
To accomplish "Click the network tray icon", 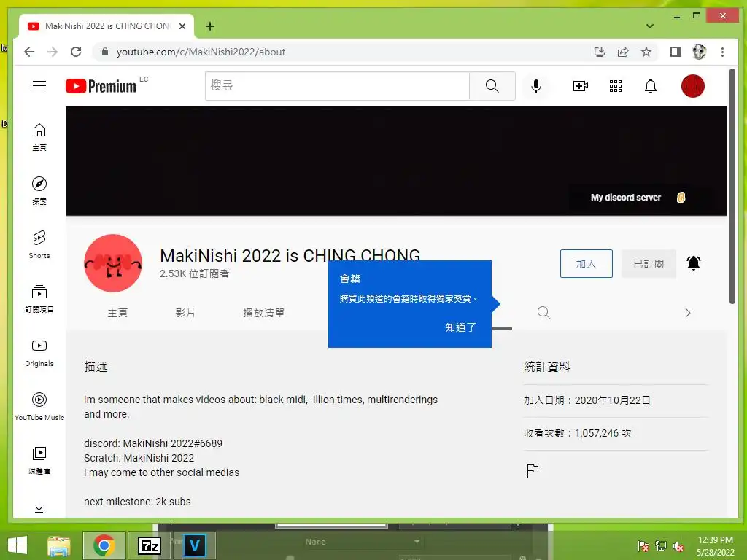I will click(661, 546).
